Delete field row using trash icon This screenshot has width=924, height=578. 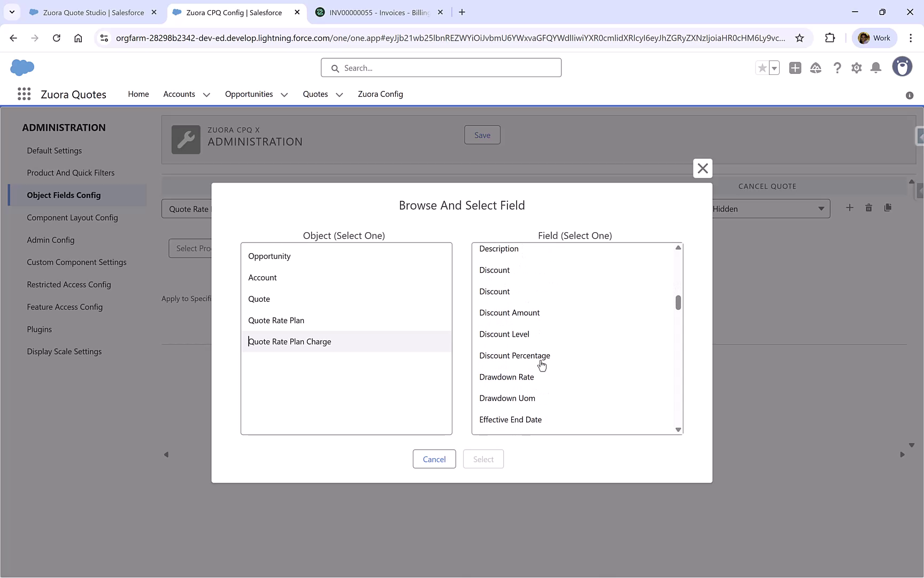[x=868, y=208]
